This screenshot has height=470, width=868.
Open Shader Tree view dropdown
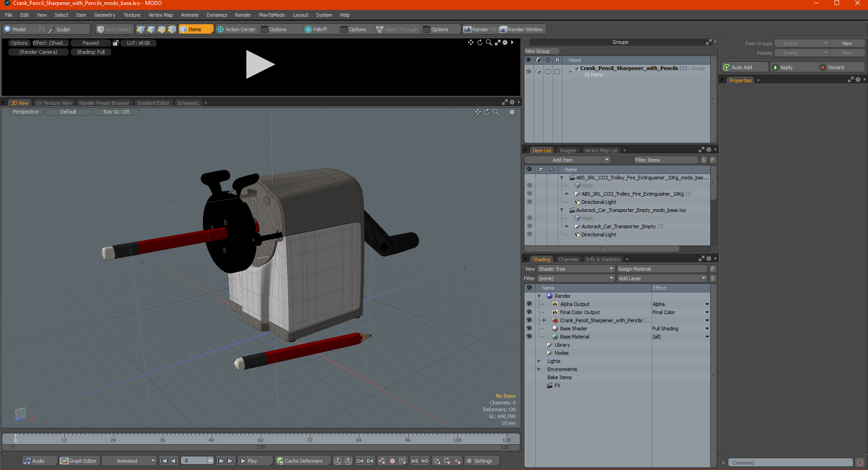(576, 269)
